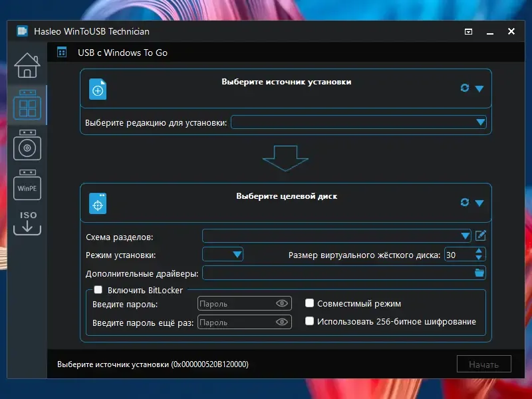Screen dimensions: 532x399
Task: Enable Использовать 256-битное шифрование checkbox
Action: pos(309,321)
